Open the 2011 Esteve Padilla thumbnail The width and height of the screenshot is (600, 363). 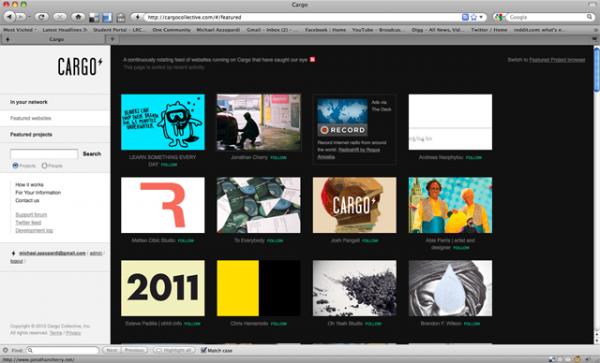coord(163,288)
